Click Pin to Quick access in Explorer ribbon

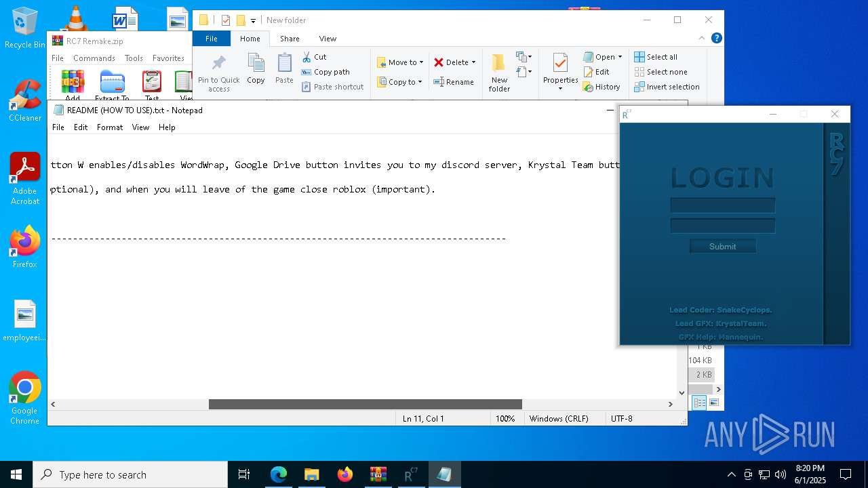point(218,74)
